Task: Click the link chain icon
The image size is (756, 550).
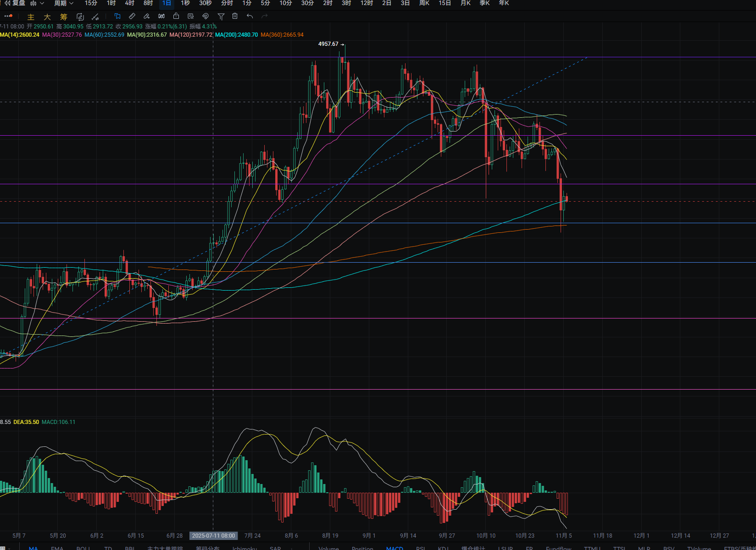Action: (206, 16)
